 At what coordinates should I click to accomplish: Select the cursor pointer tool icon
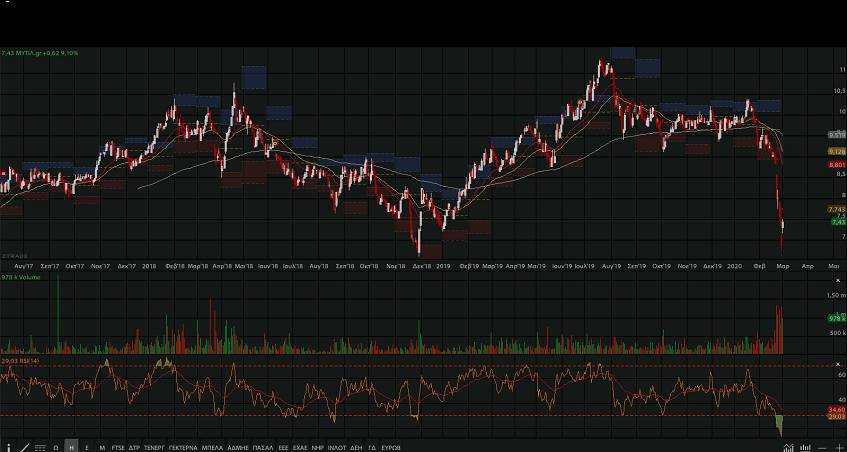[8, 446]
